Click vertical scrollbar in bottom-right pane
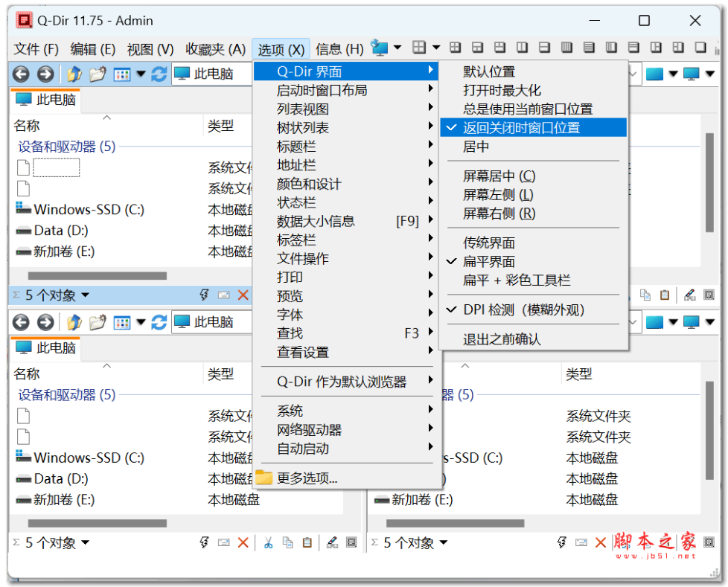Image resolution: width=728 pixels, height=587 pixels. point(709,431)
